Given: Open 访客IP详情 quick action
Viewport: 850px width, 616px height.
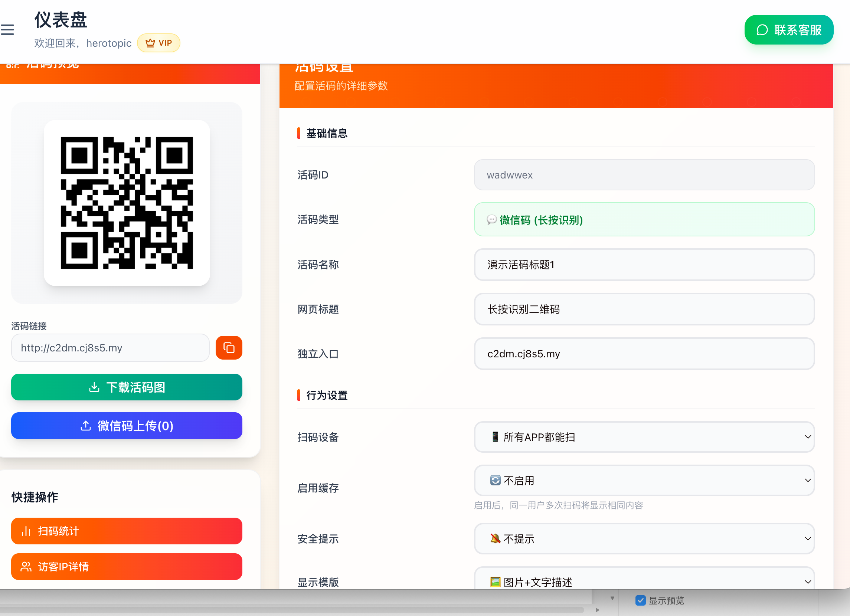Looking at the screenshot, I should 127,567.
